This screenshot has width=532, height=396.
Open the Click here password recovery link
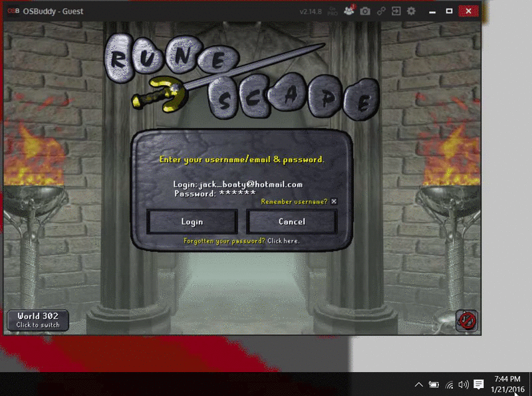283,241
